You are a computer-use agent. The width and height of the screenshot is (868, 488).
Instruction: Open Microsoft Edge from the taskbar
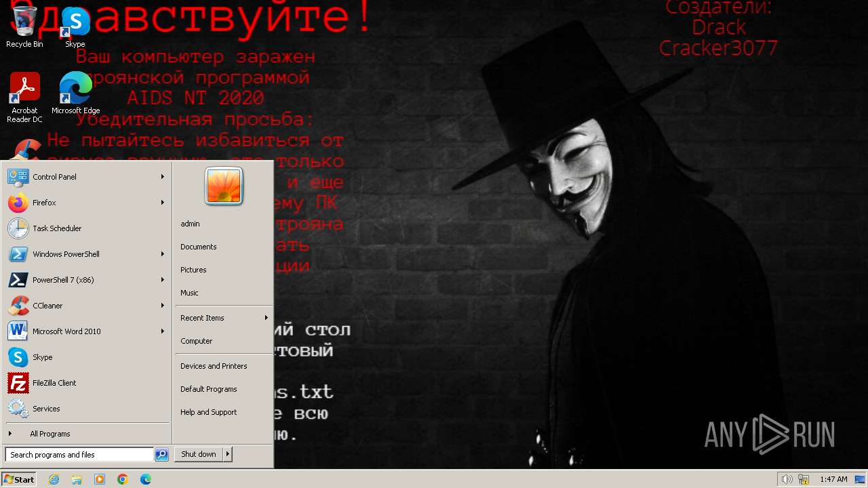[x=146, y=479]
